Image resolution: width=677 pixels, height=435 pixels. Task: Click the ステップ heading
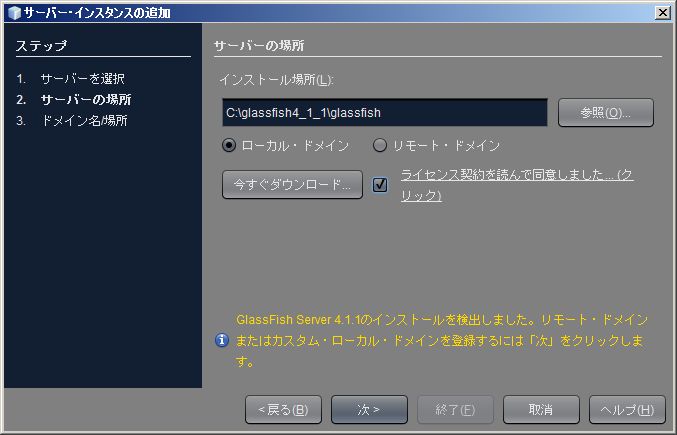[x=41, y=46]
